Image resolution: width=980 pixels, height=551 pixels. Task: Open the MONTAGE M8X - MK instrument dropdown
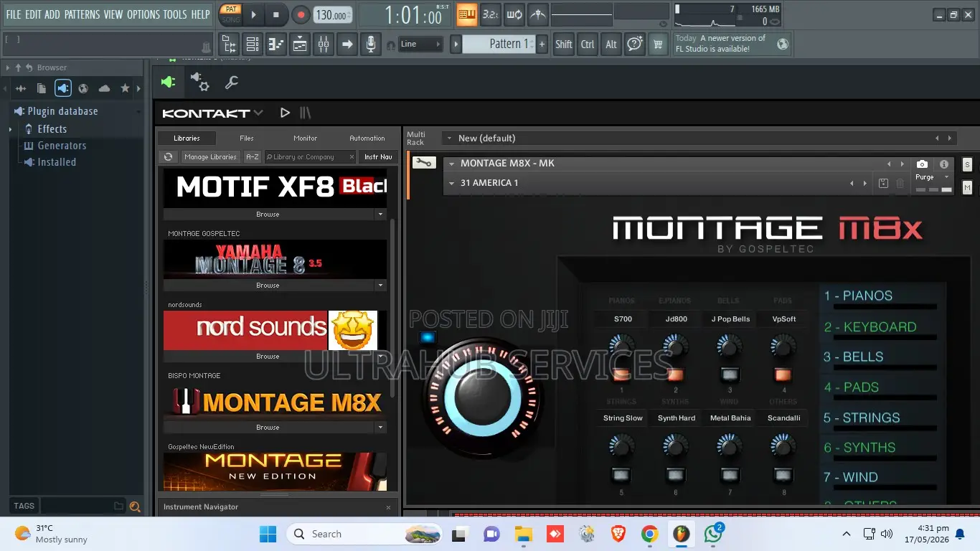[x=451, y=164]
